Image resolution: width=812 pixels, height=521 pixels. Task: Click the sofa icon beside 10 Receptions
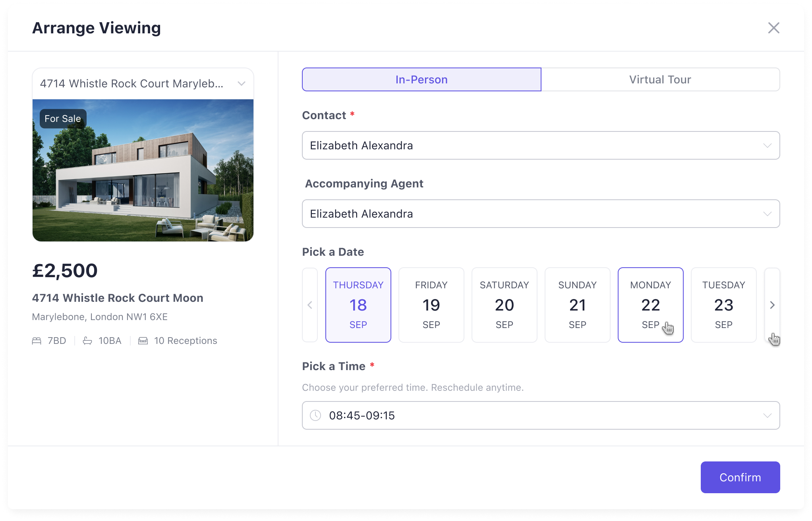tap(143, 341)
